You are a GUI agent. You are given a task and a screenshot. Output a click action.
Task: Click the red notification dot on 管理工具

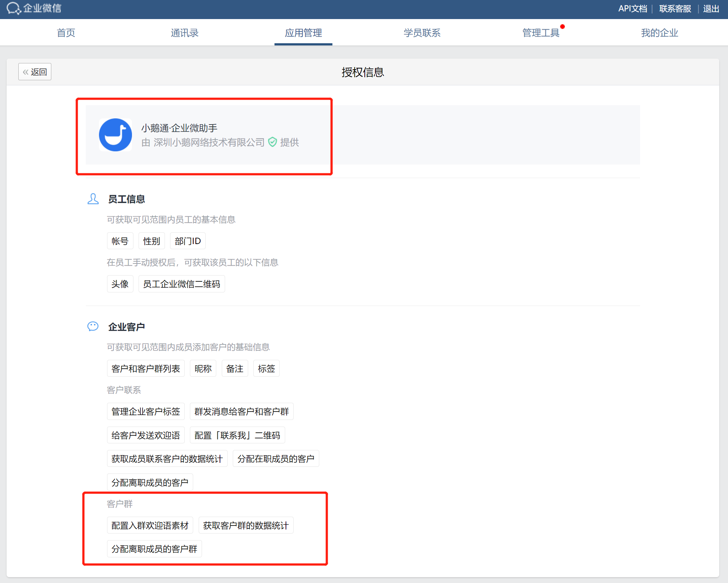562,26
